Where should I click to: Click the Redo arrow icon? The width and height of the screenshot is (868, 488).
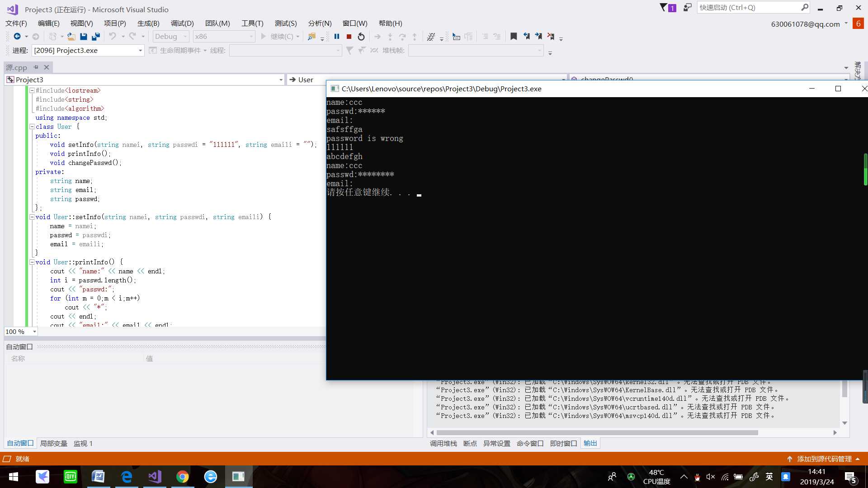coord(132,37)
